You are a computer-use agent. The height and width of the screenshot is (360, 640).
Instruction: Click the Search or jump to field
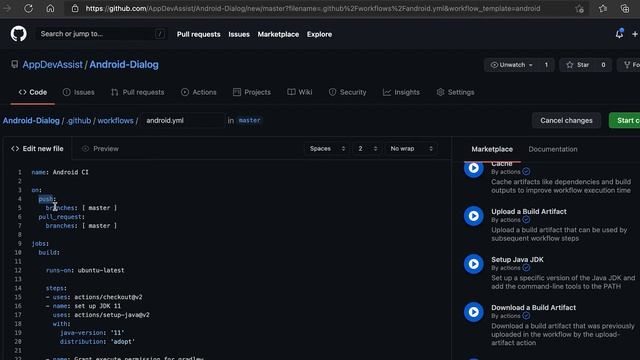(x=101, y=34)
